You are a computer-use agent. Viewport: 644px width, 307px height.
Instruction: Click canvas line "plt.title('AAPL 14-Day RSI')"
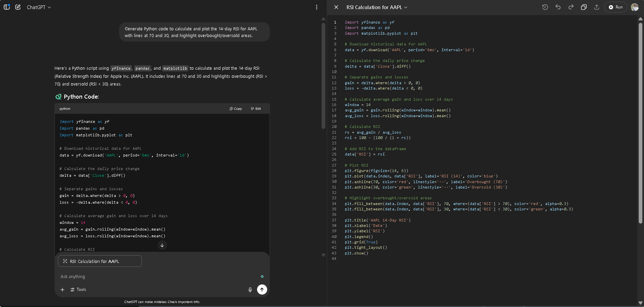378,220
